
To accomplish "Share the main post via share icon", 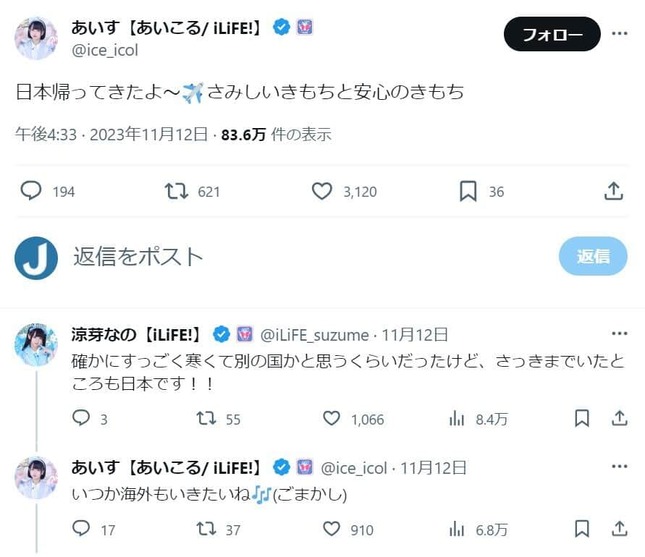I will (x=613, y=191).
